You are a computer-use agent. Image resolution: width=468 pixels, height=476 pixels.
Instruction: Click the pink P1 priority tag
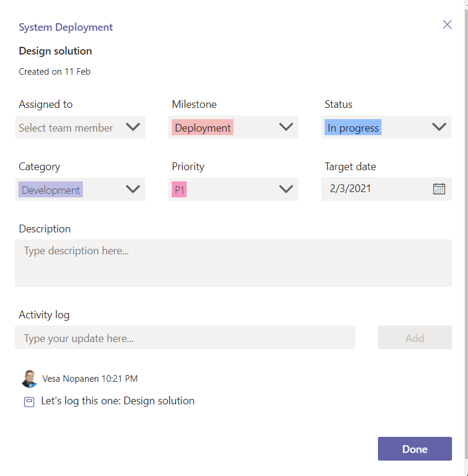[x=179, y=190]
